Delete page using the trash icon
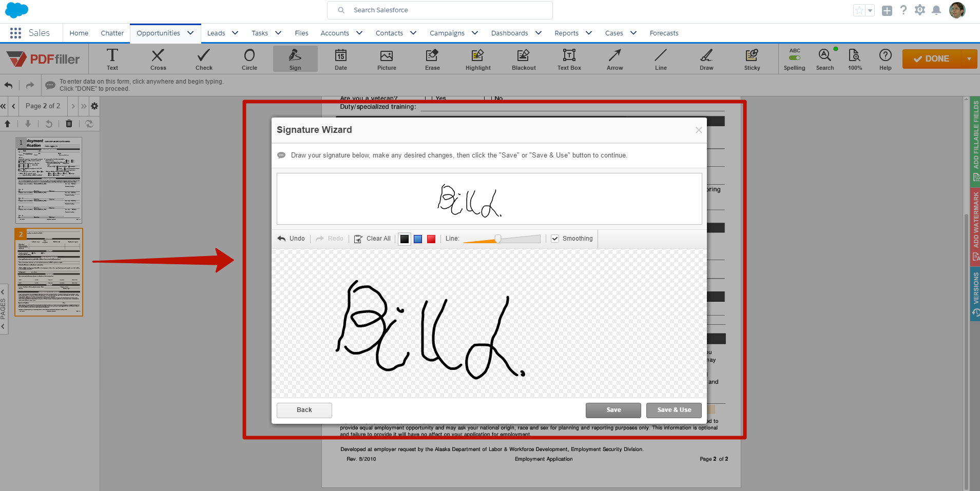The height and width of the screenshot is (491, 980). click(x=69, y=124)
